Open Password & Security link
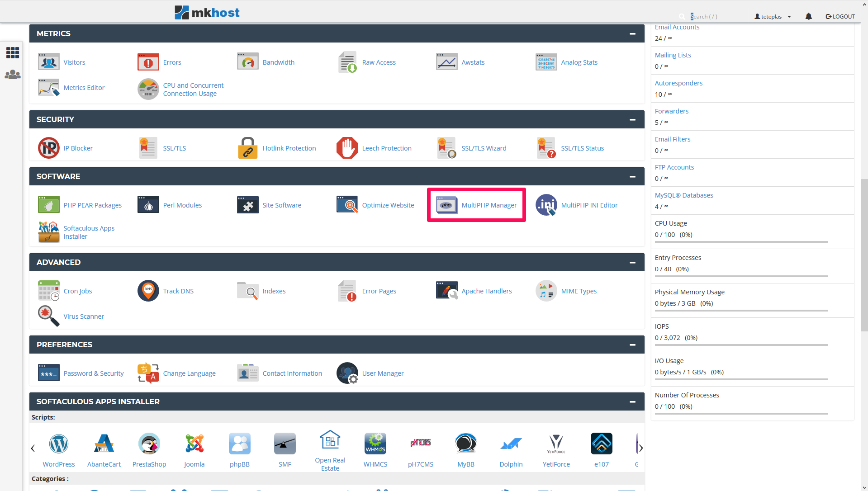 tap(94, 373)
